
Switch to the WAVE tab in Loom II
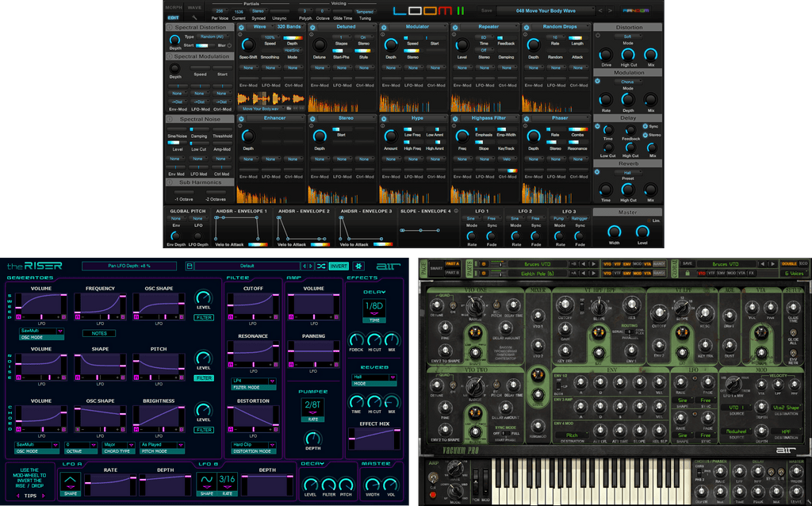tap(195, 8)
